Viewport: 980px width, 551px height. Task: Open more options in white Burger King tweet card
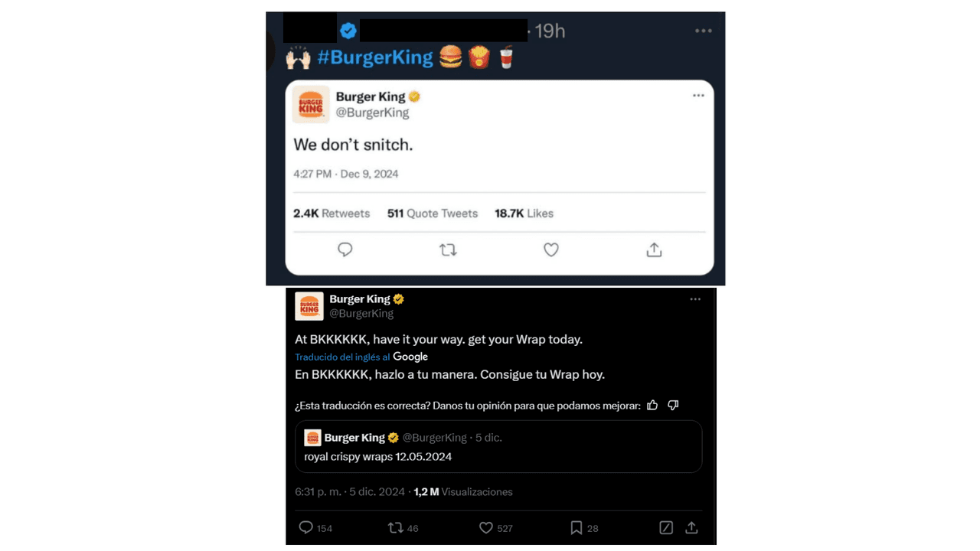698,96
